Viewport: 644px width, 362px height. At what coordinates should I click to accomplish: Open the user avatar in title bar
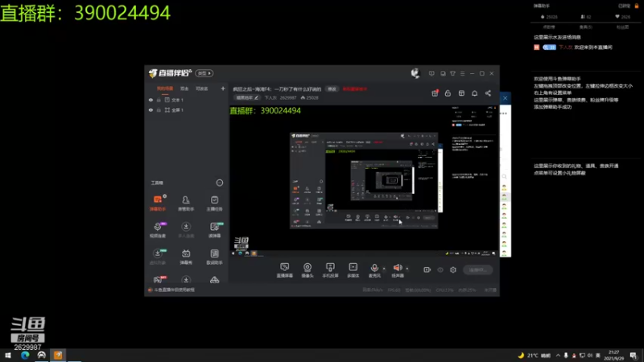415,73
